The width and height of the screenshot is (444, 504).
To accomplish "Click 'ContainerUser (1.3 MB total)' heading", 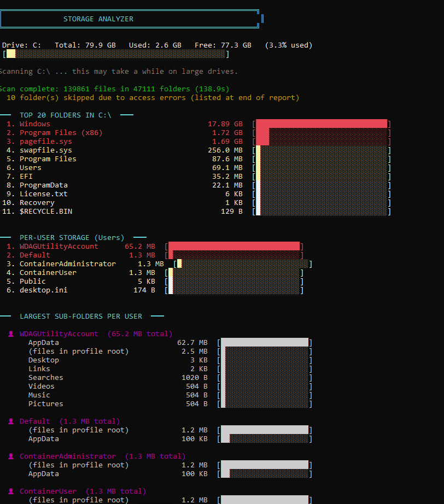I will pyautogui.click(x=83, y=491).
